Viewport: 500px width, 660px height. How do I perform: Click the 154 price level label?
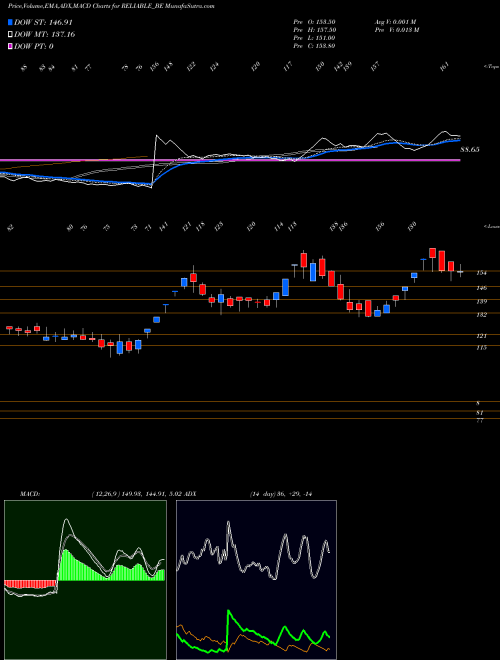coord(482,273)
